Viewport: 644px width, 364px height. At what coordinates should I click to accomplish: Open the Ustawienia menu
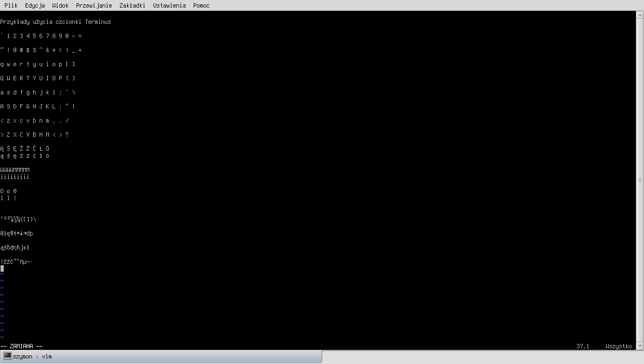pos(169,5)
